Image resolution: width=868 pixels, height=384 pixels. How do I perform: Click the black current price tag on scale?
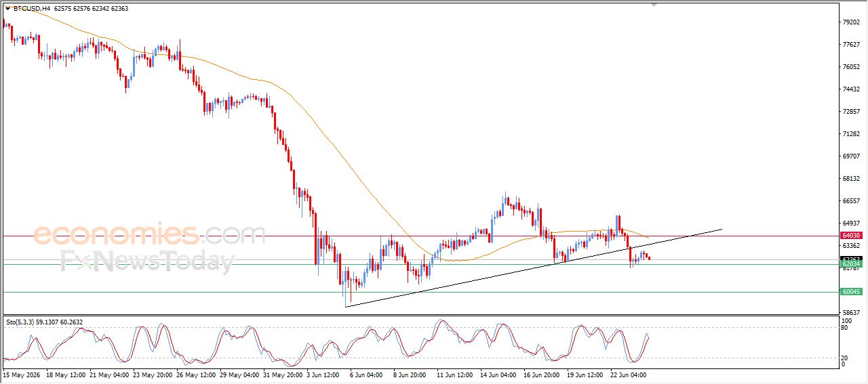pyautogui.click(x=851, y=259)
